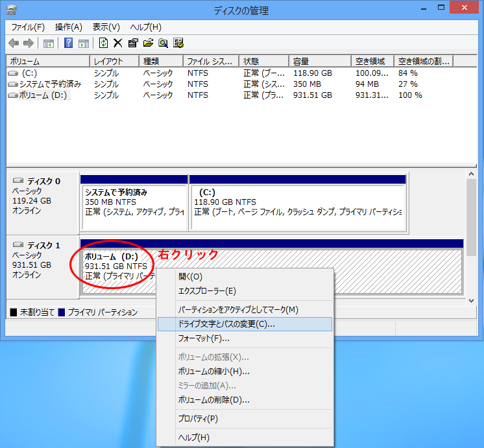Screen dimensions: 484x448
Task: Open the 操作(A) menu
Action: 69,27
